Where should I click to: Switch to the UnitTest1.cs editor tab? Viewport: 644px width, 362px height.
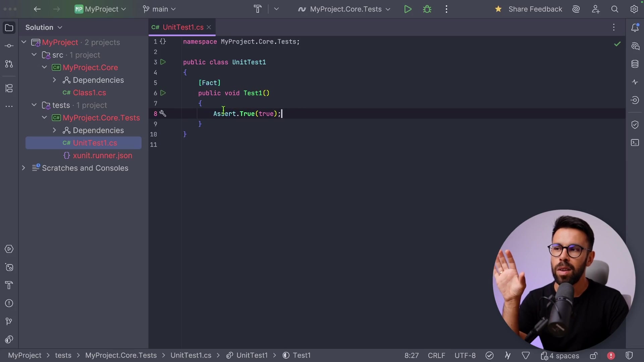click(183, 27)
